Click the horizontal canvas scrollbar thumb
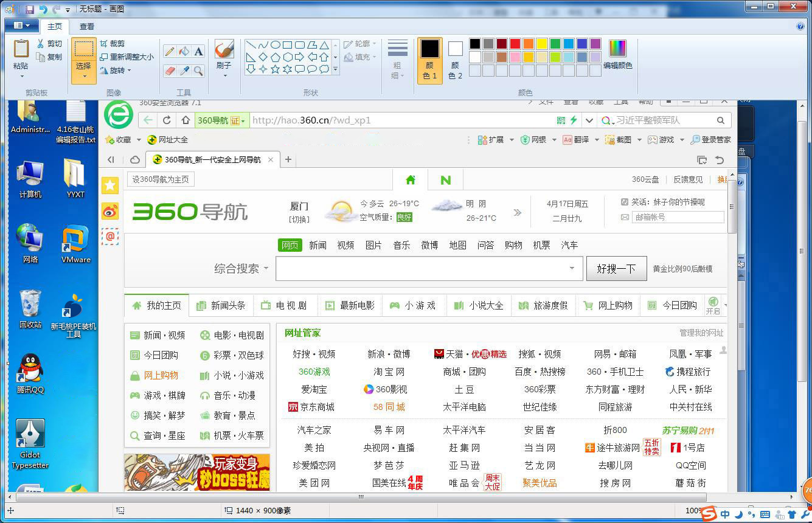Screen dimensions: 812x523 (360, 497)
